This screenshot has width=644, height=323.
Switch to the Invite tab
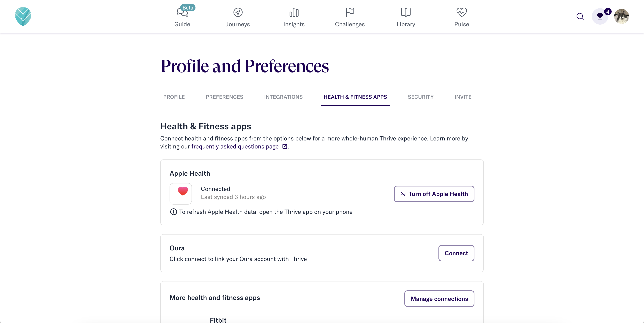(x=463, y=97)
